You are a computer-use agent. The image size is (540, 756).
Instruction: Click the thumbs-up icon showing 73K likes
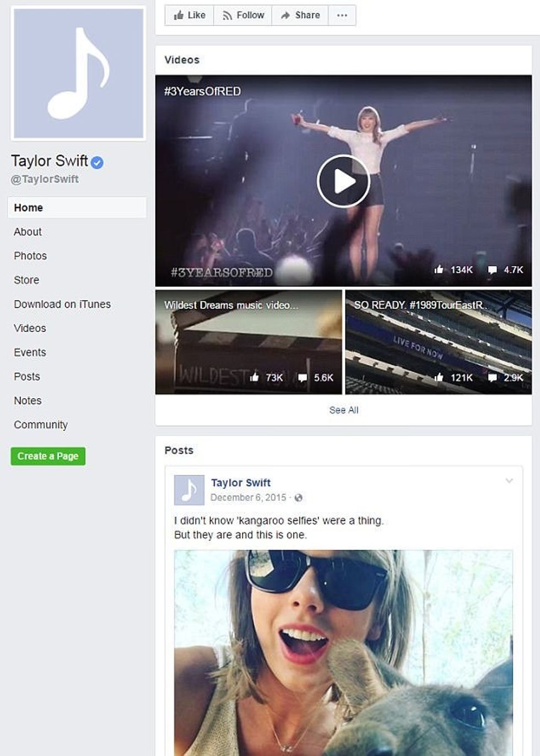[x=256, y=378]
